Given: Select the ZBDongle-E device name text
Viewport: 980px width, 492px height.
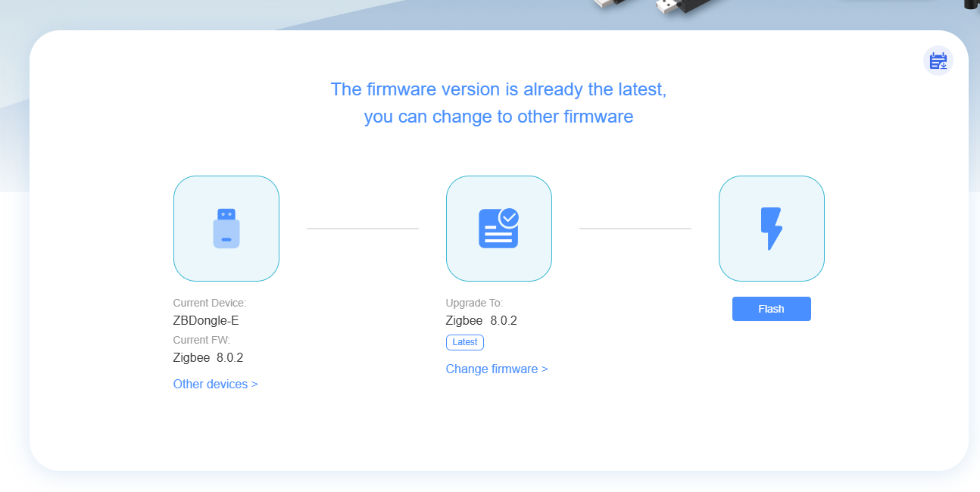Looking at the screenshot, I should point(206,320).
